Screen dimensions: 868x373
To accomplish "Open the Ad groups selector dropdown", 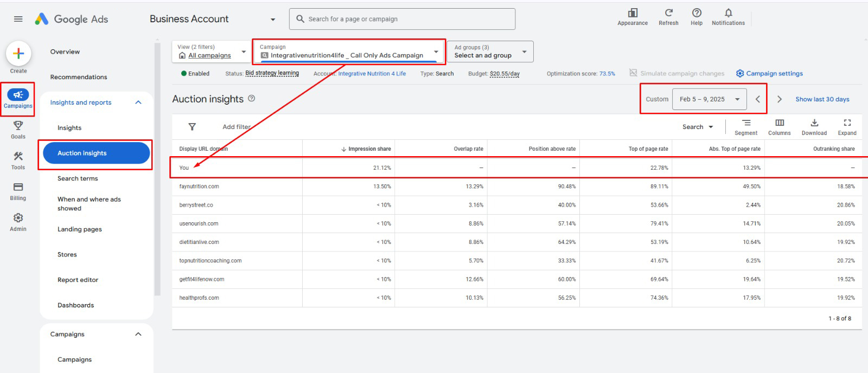I will (x=490, y=52).
